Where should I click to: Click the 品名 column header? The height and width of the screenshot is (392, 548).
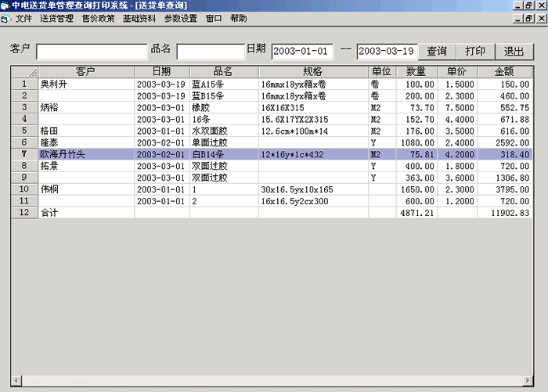(224, 72)
